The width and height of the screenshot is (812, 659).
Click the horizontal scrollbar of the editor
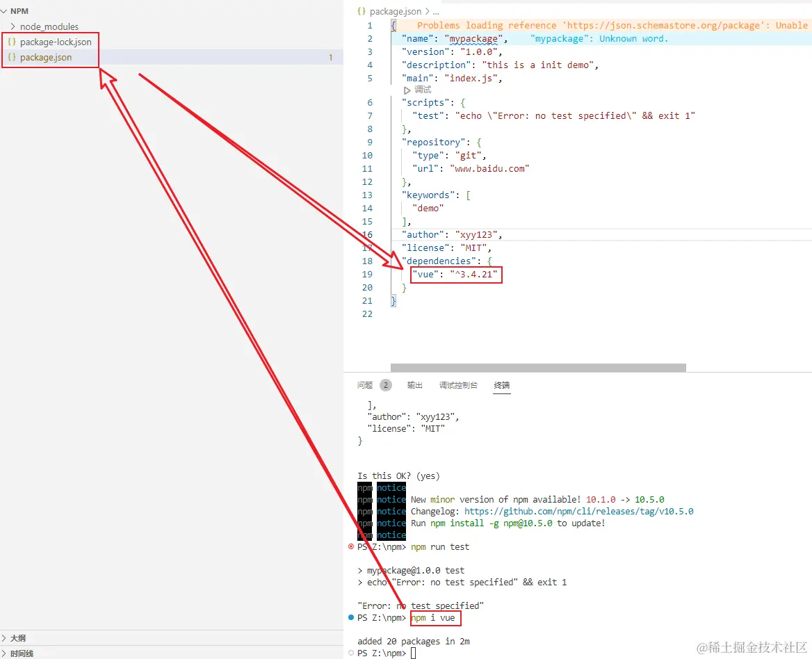pyautogui.click(x=538, y=368)
